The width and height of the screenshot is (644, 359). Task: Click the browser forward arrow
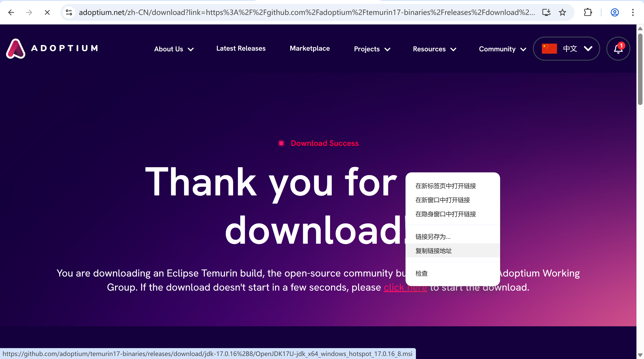[29, 12]
